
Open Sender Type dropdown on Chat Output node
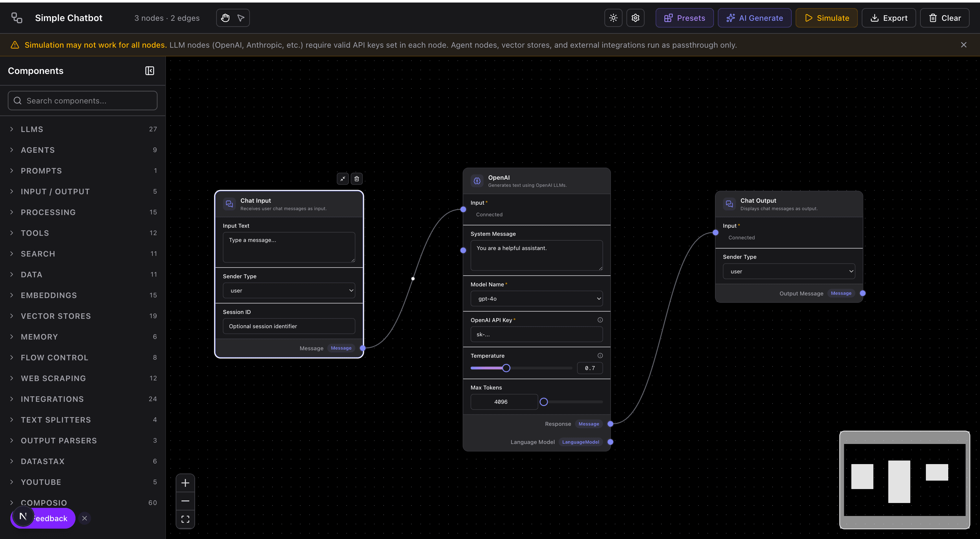coord(788,271)
